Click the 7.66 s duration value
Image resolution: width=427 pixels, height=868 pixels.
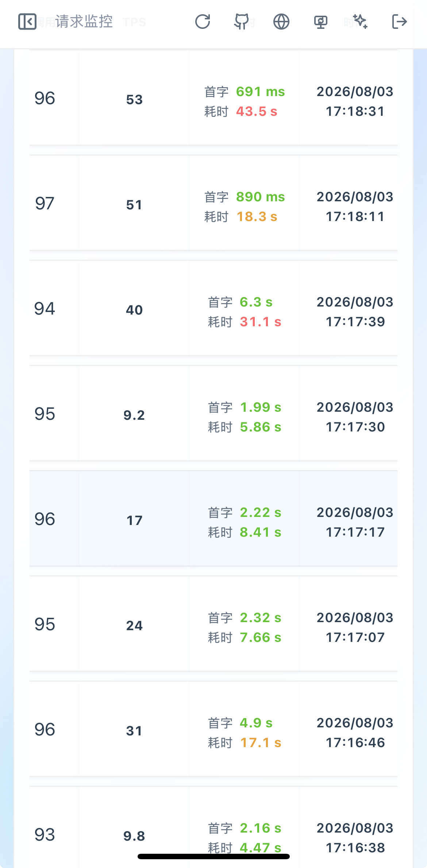click(x=261, y=637)
